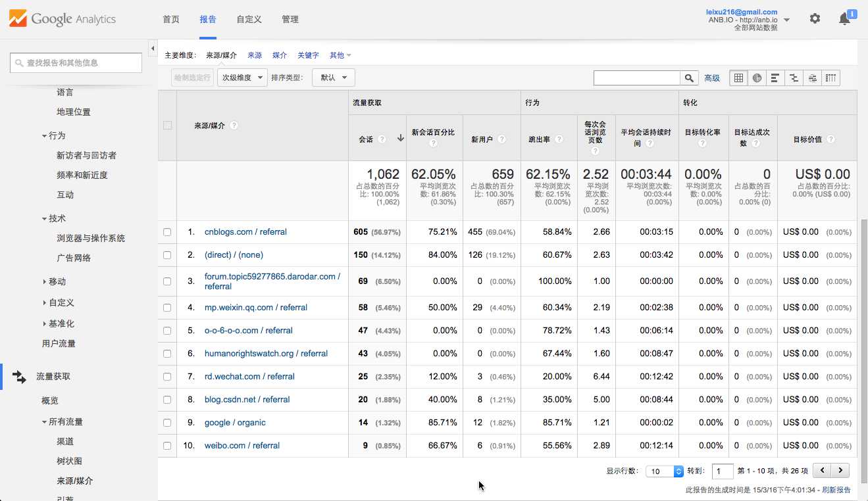Select 来源 as primary dimension
The image size is (868, 501).
coord(255,55)
